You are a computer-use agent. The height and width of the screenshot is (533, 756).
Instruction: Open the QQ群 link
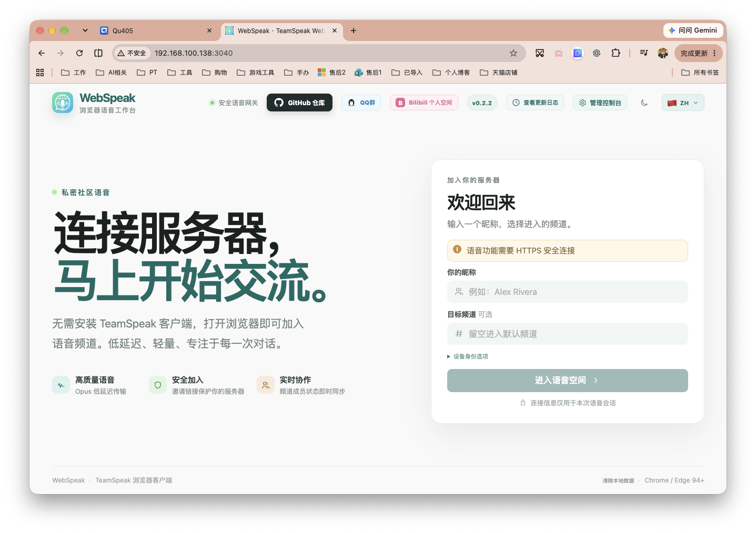[361, 102]
